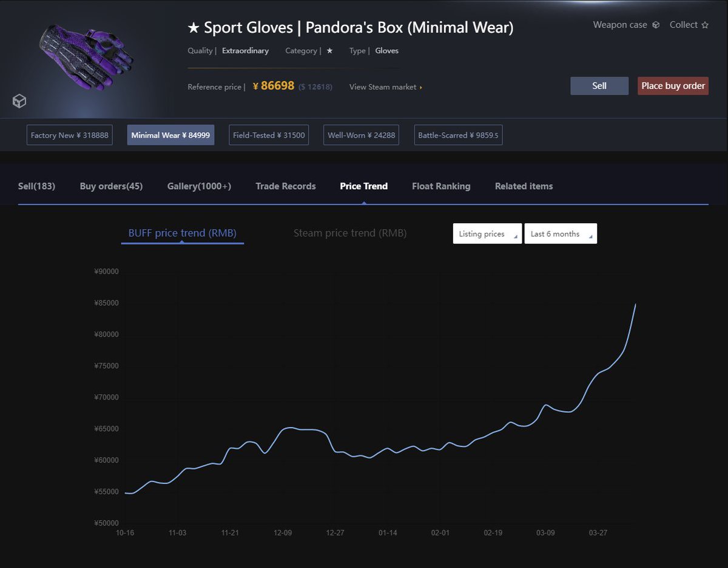Click the ¥90000 y-axis label
Screen dimensions: 728x568
(106, 272)
